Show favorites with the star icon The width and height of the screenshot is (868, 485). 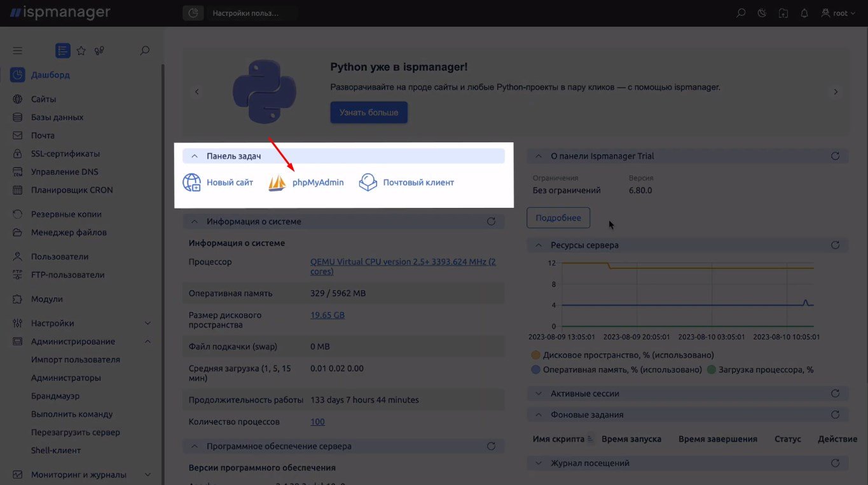tap(81, 50)
